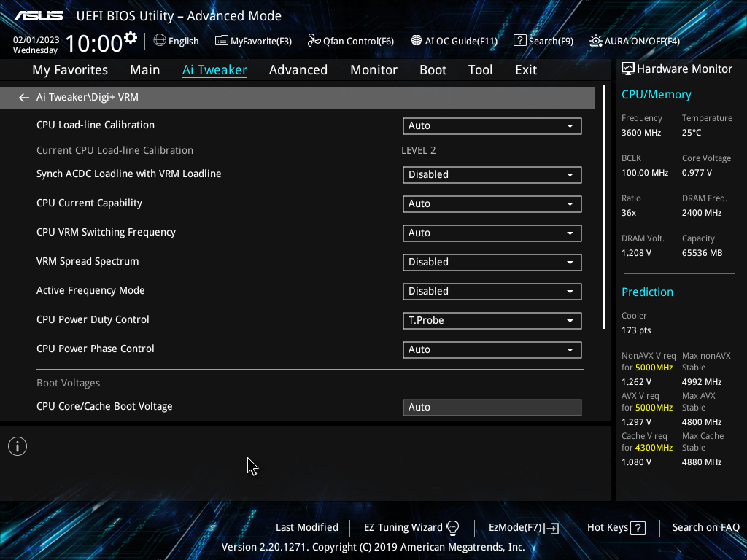This screenshot has height=560, width=747.
Task: Click the Qfan Control fan icon
Action: pos(314,41)
